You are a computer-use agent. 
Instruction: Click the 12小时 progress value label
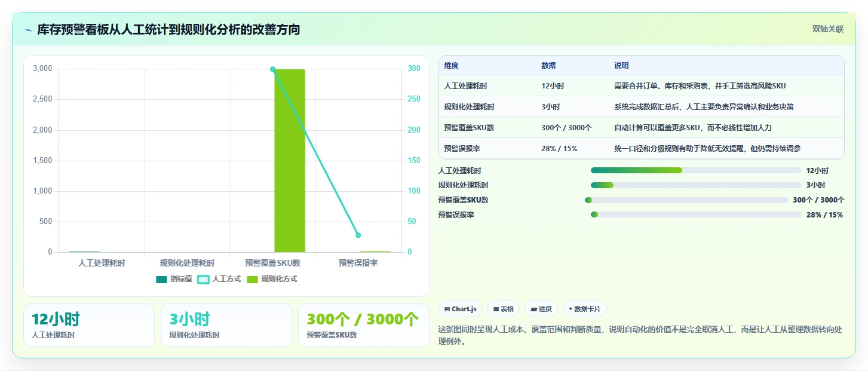(x=817, y=170)
